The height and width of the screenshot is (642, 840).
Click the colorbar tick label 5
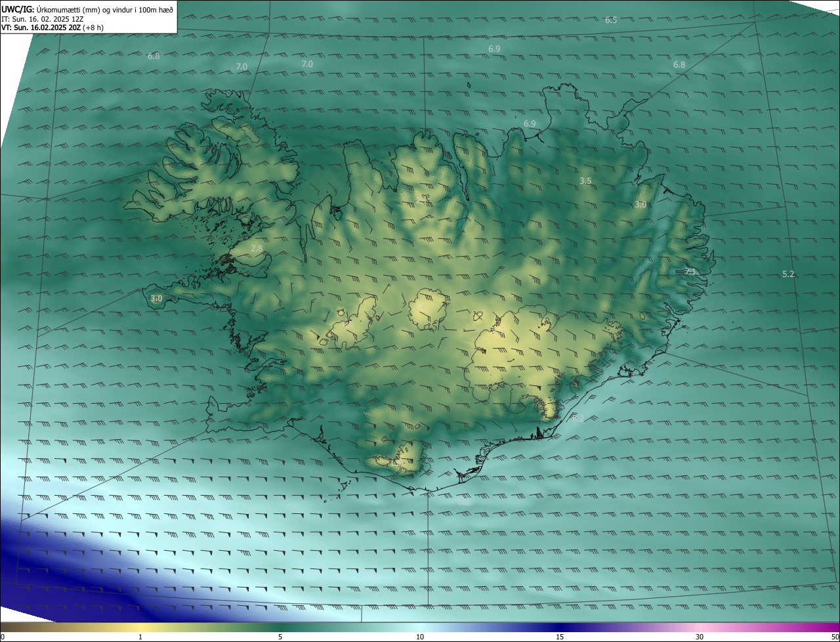pyautogui.click(x=280, y=637)
